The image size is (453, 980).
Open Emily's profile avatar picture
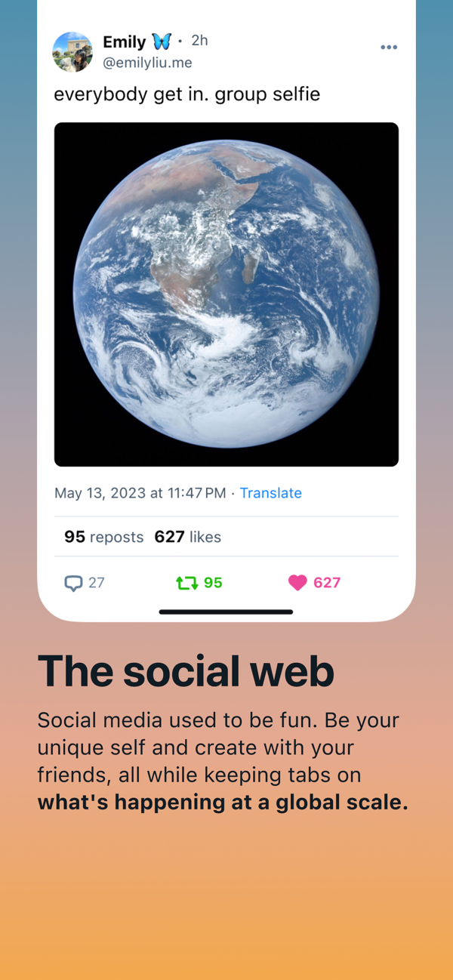click(72, 52)
